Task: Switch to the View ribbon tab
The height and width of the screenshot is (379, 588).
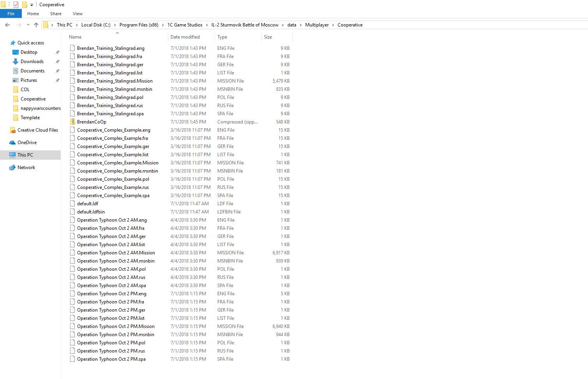Action: [77, 14]
